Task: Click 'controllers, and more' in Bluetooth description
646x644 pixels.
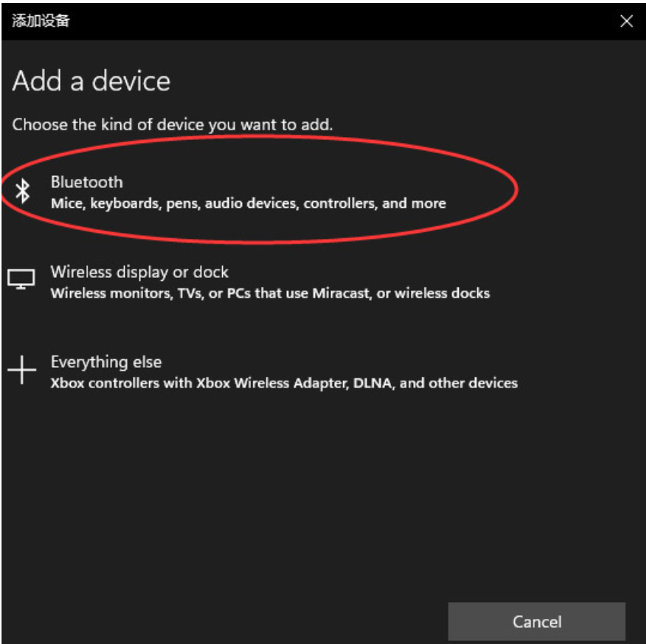Action: click(x=374, y=203)
